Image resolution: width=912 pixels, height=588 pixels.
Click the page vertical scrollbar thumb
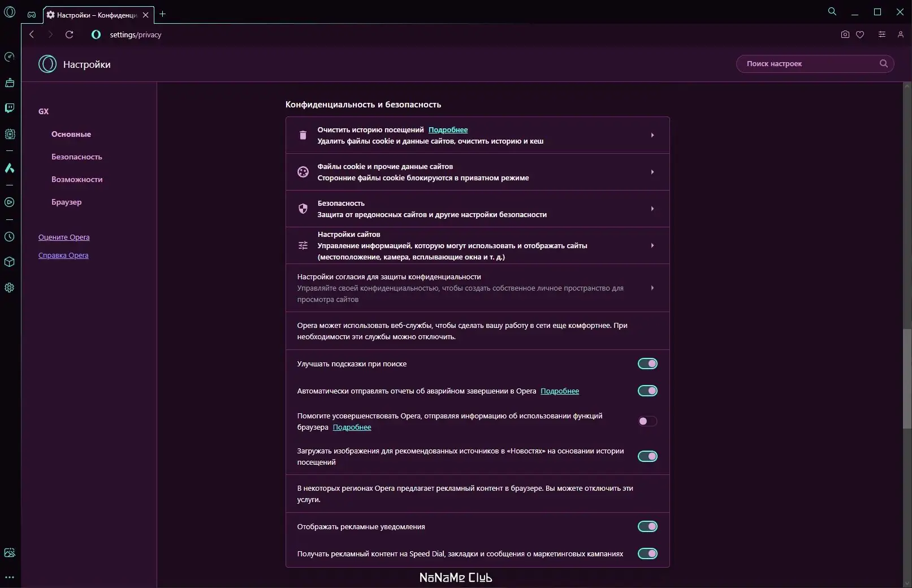coord(907,378)
